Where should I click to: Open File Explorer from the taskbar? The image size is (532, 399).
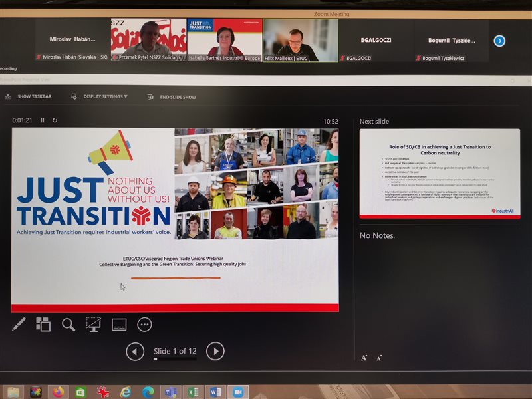coord(13,392)
